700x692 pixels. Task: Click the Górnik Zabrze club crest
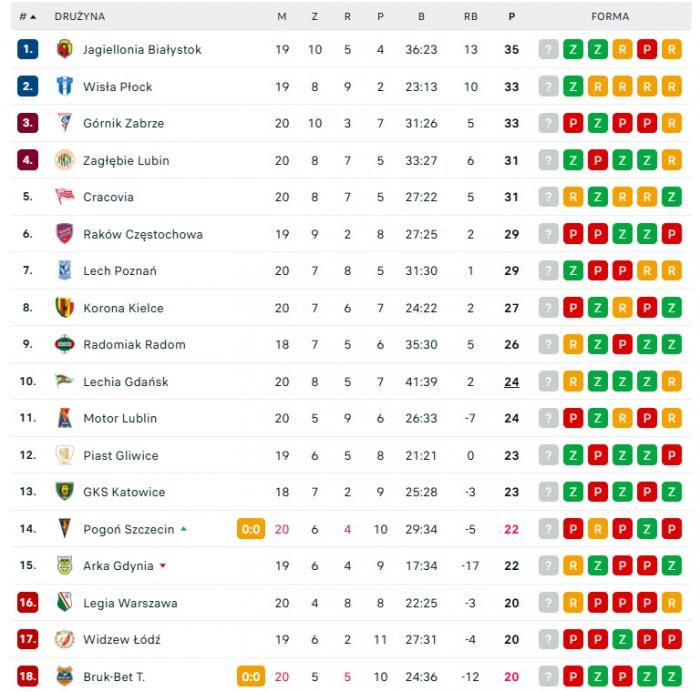tap(65, 123)
